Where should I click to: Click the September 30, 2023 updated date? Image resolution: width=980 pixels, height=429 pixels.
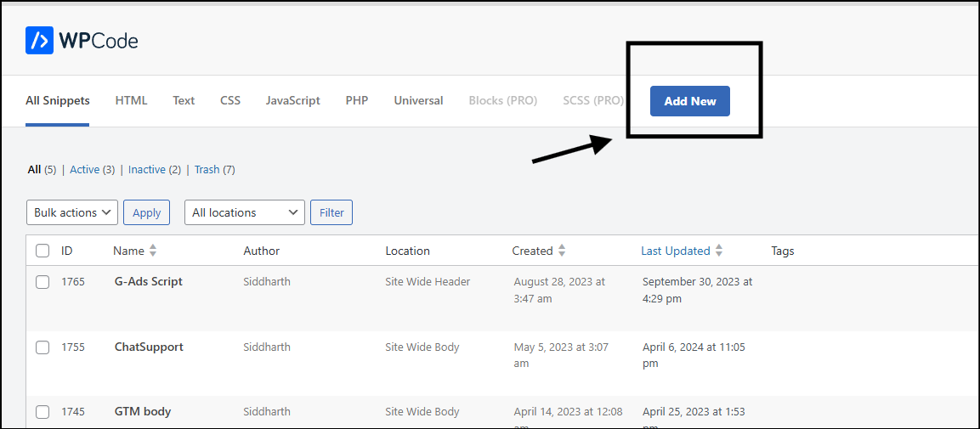(698, 290)
